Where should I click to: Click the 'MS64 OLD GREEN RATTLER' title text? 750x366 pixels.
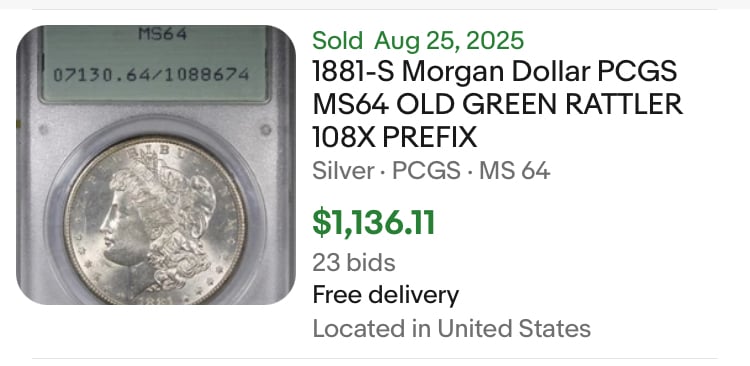(497, 105)
